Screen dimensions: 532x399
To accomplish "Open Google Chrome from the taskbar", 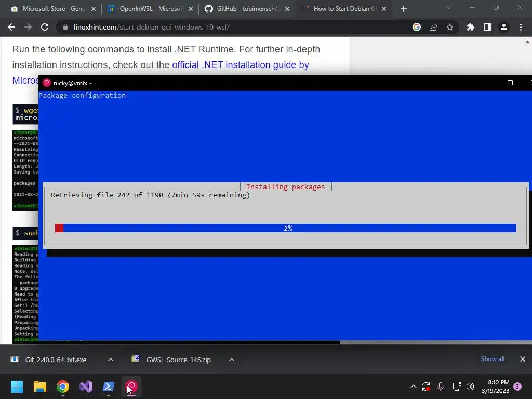I will 63,387.
